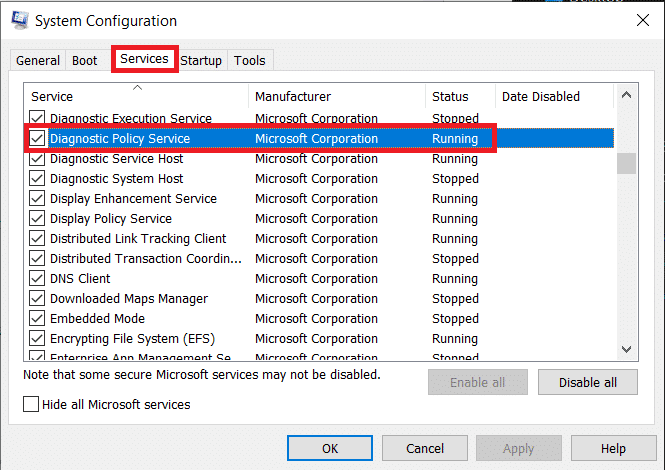Click the scrollbar down arrow in services list
The width and height of the screenshot is (665, 470).
click(x=626, y=348)
